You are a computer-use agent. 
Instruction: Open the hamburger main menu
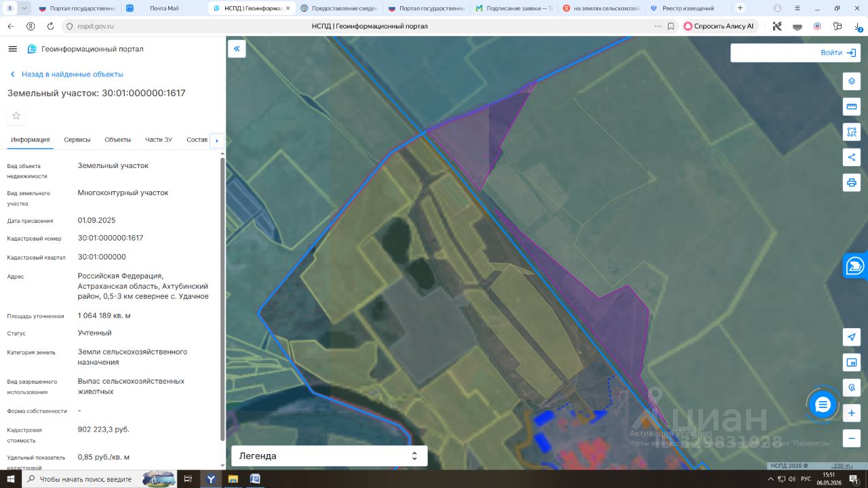12,49
